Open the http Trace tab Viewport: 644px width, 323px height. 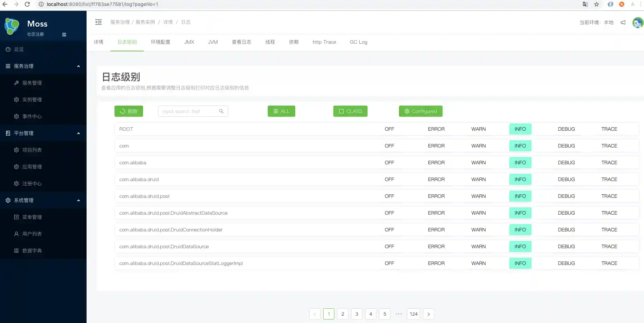[x=324, y=42]
